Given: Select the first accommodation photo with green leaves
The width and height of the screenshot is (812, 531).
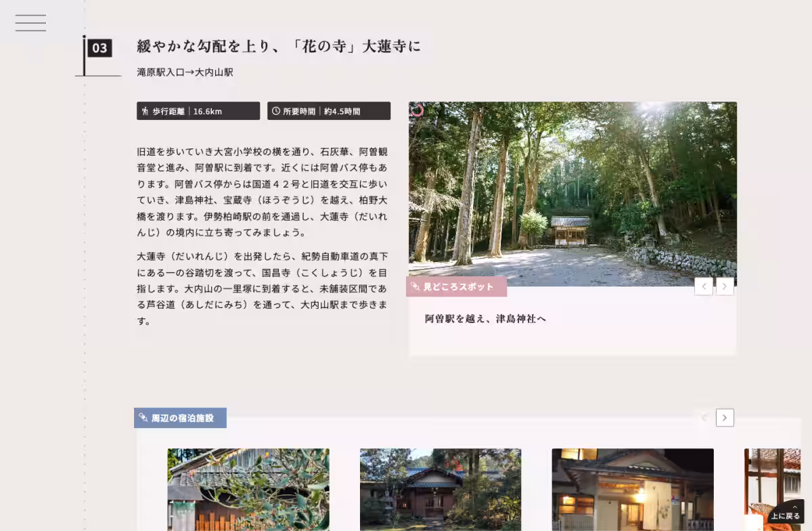Looking at the screenshot, I should pos(248,489).
